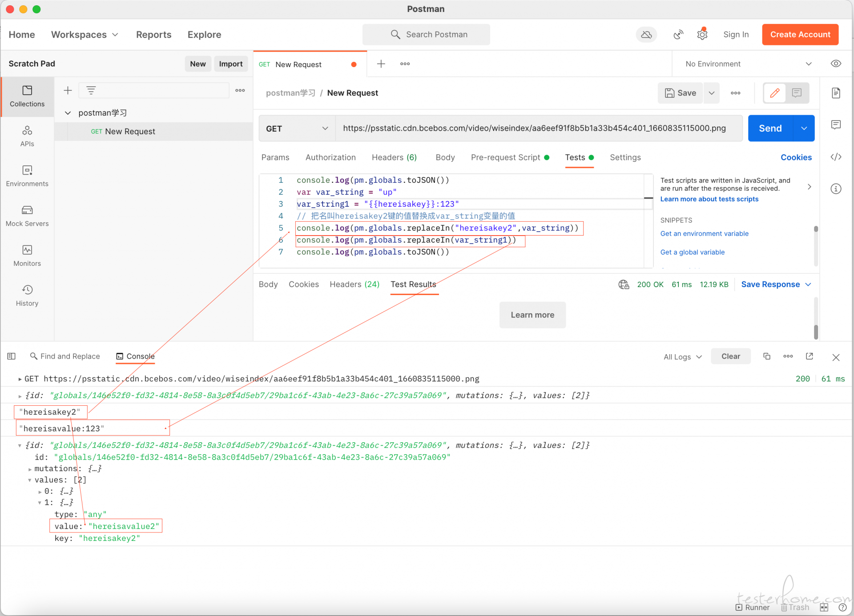Click the request URL input field
Screen dimensions: 854x616
tap(539, 128)
